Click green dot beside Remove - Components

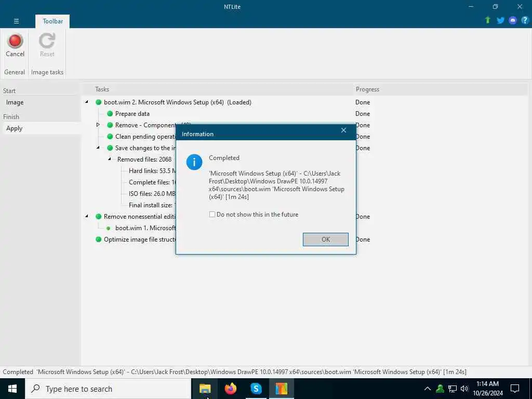[110, 125]
